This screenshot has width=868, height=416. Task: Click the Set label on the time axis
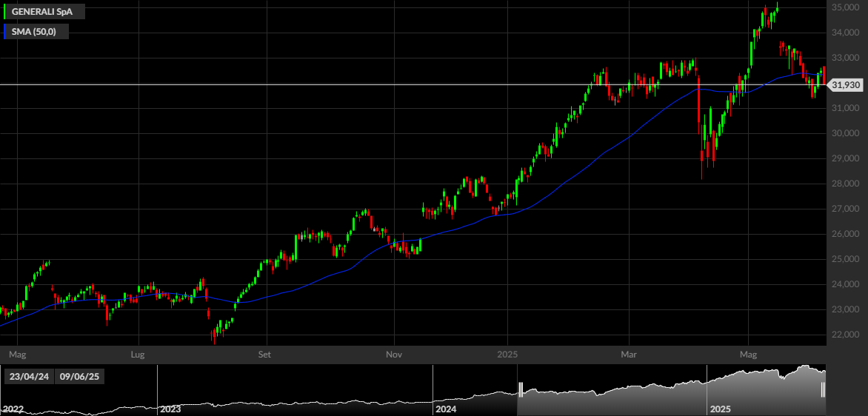coord(265,353)
